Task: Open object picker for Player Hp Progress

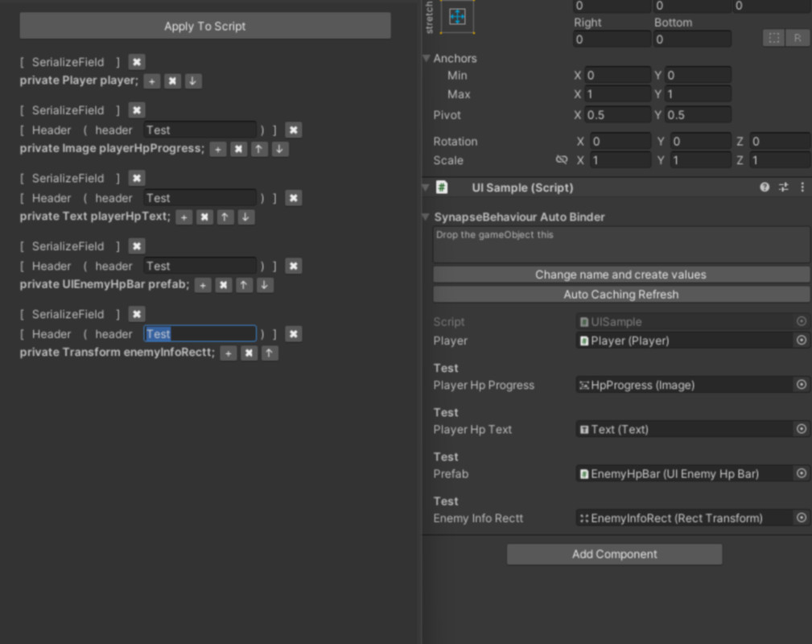Action: click(x=802, y=385)
